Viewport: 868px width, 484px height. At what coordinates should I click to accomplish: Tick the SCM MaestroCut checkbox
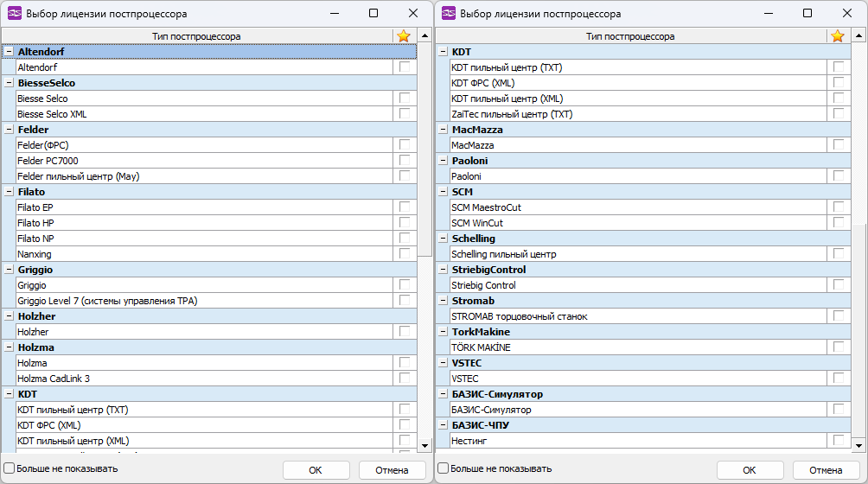[838, 207]
